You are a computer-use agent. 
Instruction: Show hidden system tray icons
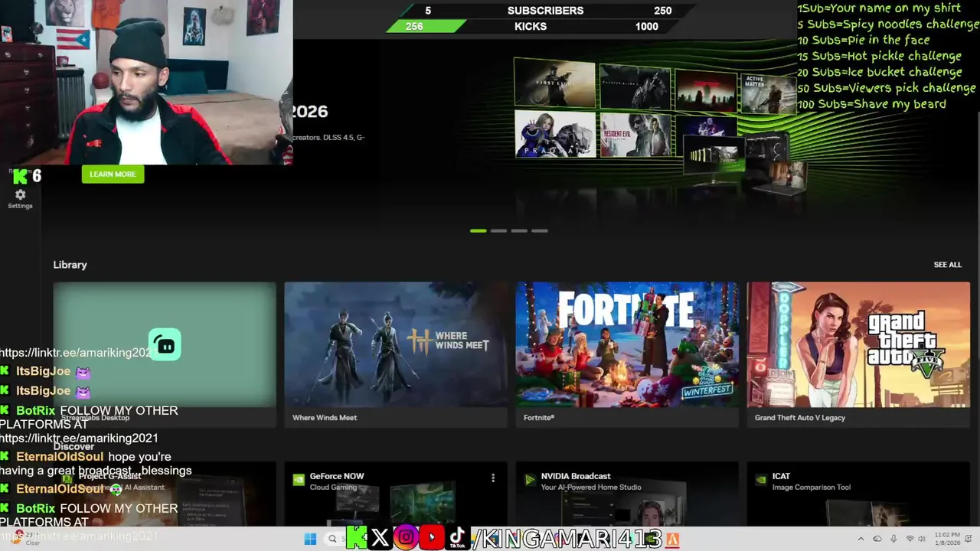[x=861, y=539]
